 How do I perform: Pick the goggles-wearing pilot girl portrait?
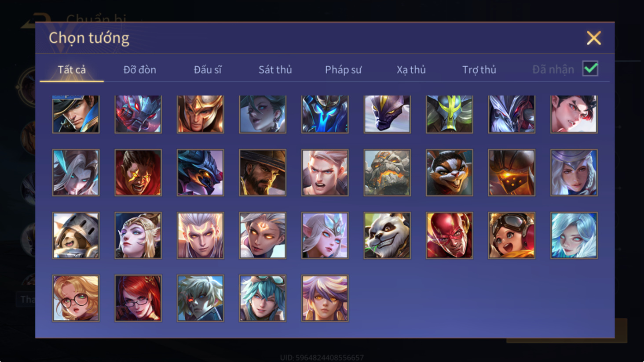(x=512, y=235)
